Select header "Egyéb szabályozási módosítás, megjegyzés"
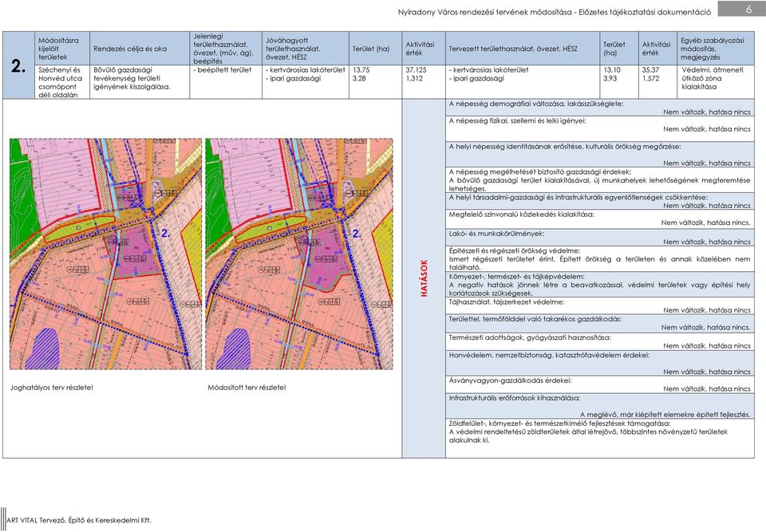 [713, 49]
